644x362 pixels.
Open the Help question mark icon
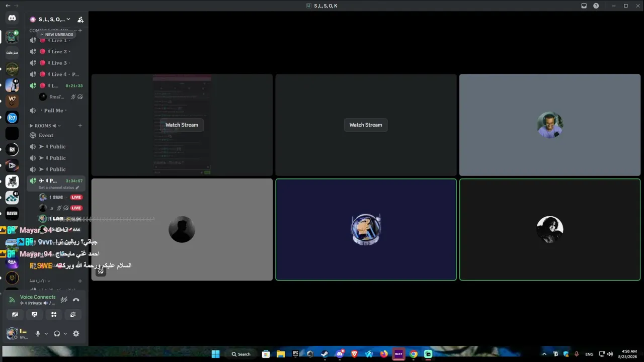coord(596,6)
